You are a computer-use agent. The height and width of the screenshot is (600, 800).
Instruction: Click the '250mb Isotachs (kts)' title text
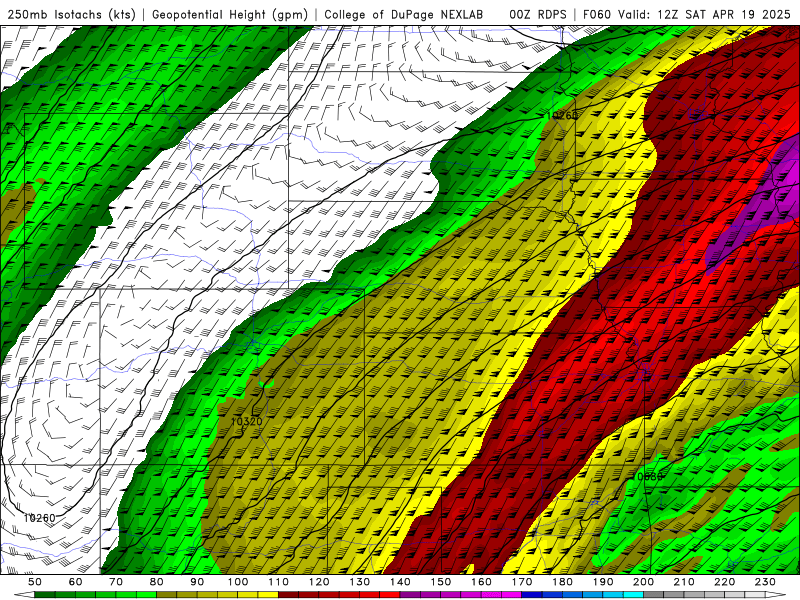pos(71,14)
